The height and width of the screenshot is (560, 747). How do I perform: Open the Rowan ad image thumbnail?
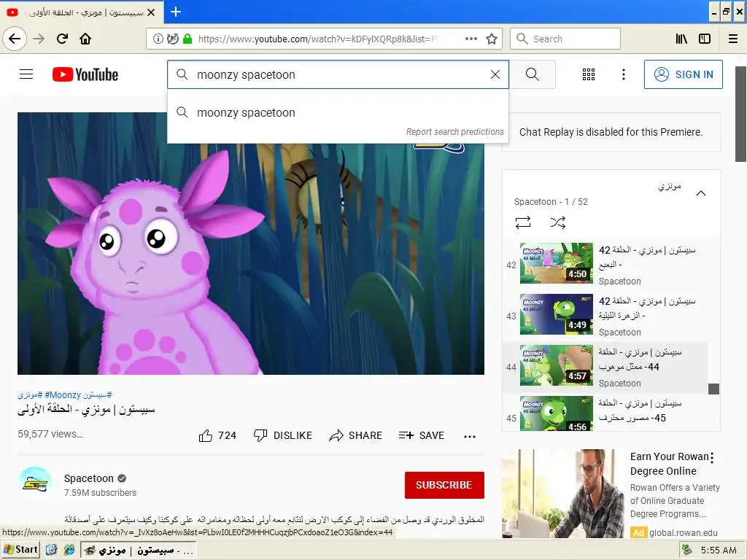pos(562,494)
